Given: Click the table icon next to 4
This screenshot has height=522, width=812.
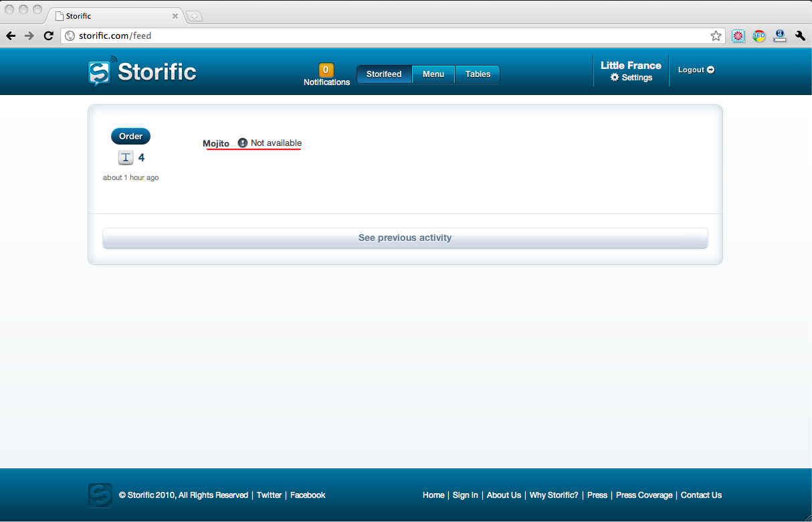Looking at the screenshot, I should (126, 157).
